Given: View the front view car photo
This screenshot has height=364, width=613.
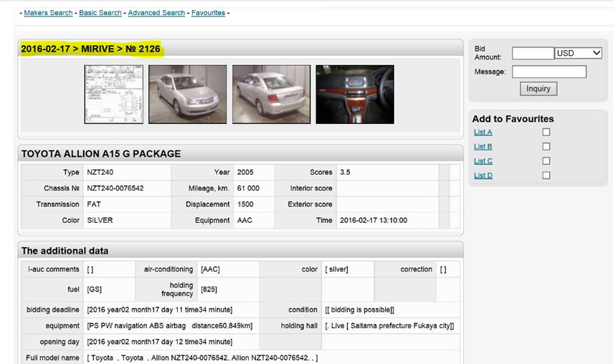Looking at the screenshot, I should pyautogui.click(x=187, y=95).
